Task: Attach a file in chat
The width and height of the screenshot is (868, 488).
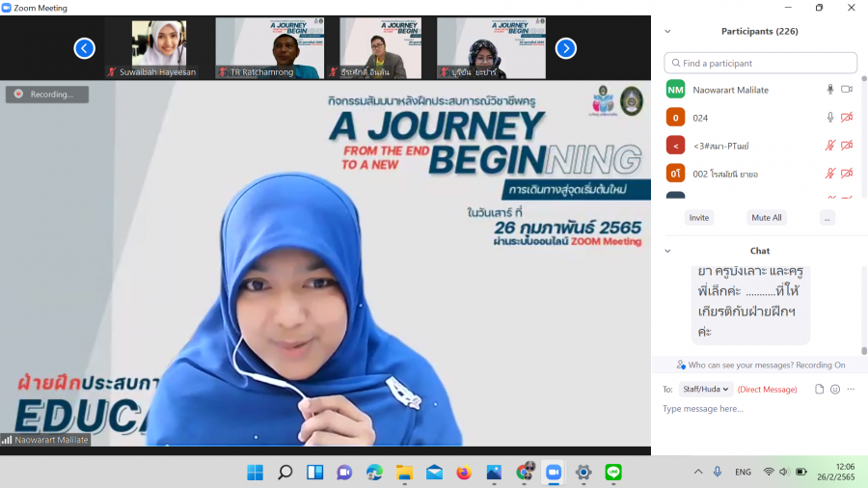Action: [820, 390]
